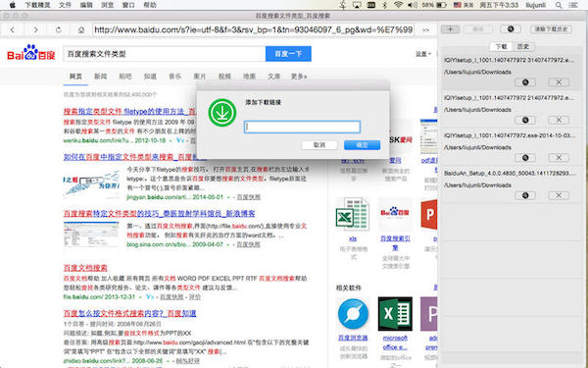Open the result 百度怎么按文件格式搜索内容
588x368 pixels.
[129, 313]
